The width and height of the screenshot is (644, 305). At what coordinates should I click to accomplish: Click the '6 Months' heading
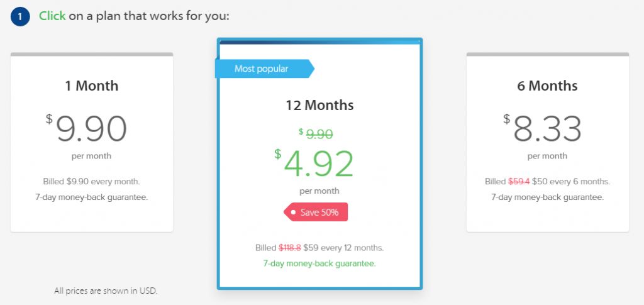548,86
